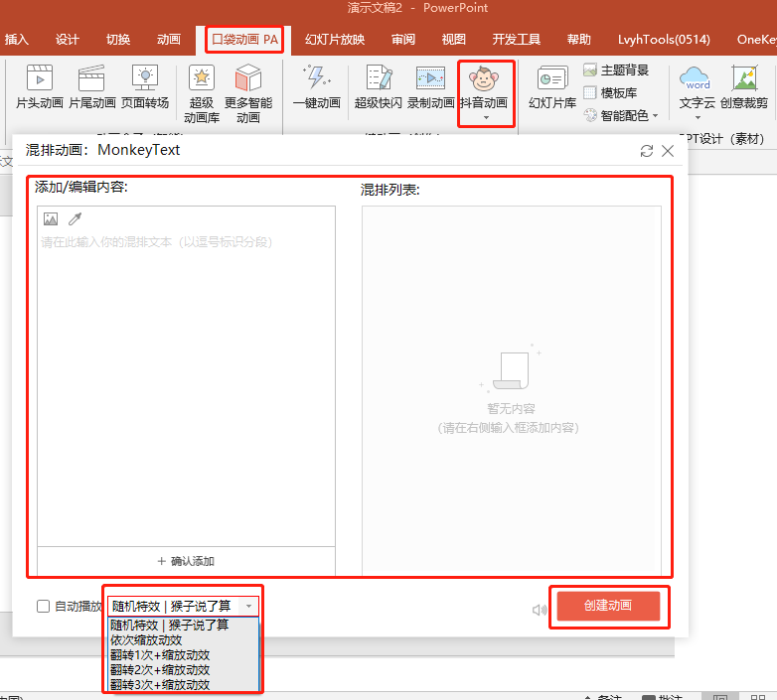Open 主题背景 theme background
This screenshot has height=700, width=777.
616,70
